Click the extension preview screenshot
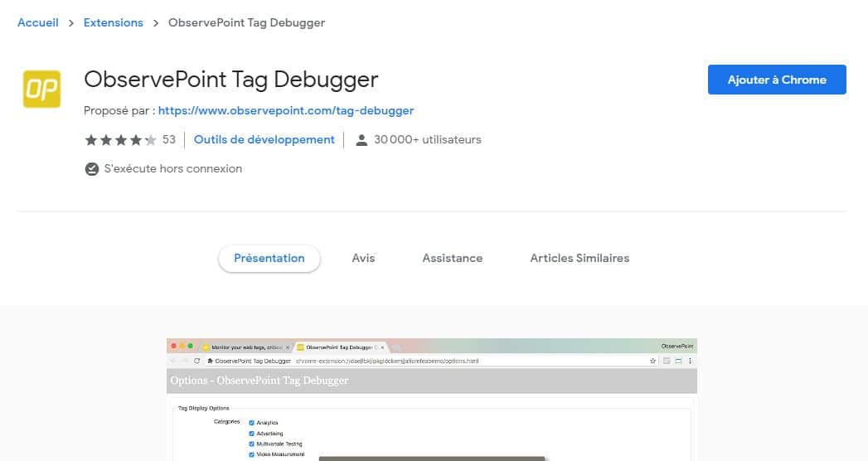The image size is (868, 461). [432, 400]
